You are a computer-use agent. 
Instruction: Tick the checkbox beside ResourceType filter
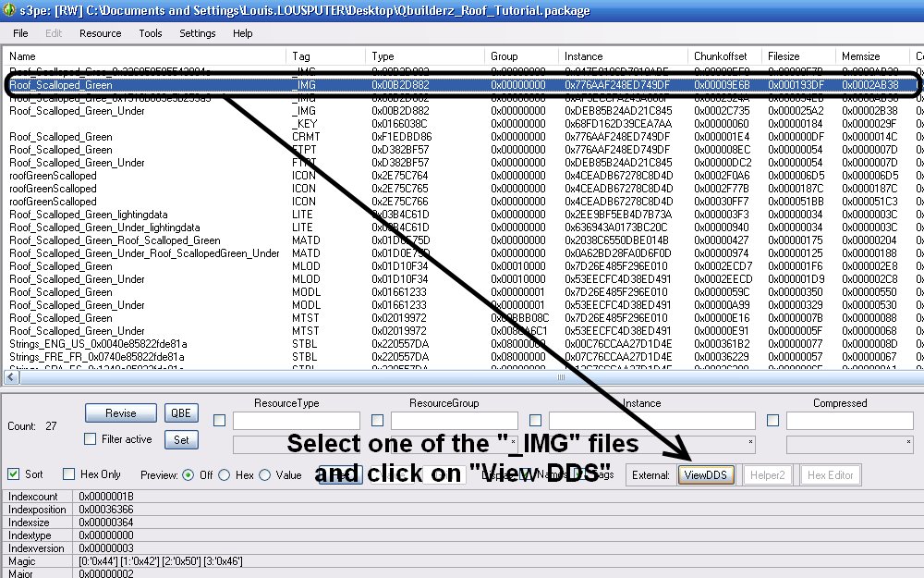pos(220,421)
